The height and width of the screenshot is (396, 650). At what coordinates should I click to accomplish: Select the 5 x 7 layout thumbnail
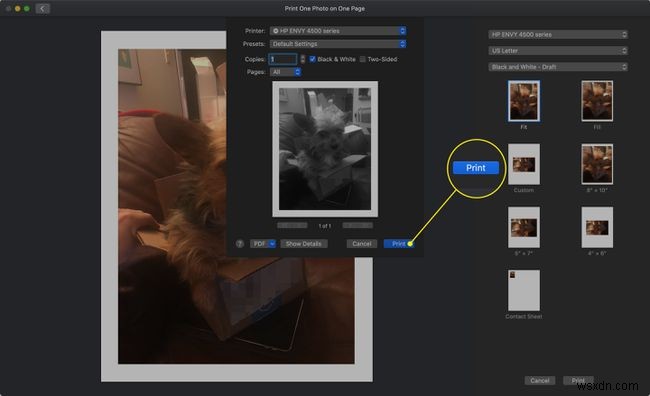(x=524, y=227)
